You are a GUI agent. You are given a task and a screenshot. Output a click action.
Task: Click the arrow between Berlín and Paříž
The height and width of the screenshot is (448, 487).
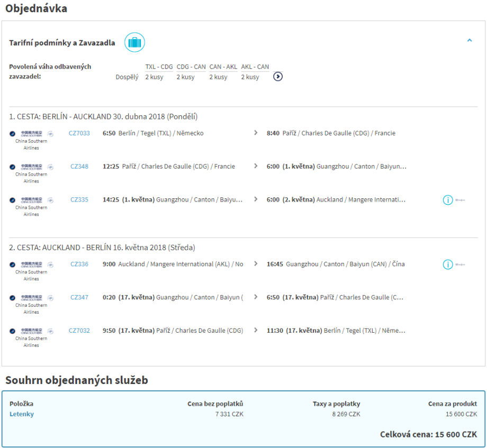(x=256, y=133)
